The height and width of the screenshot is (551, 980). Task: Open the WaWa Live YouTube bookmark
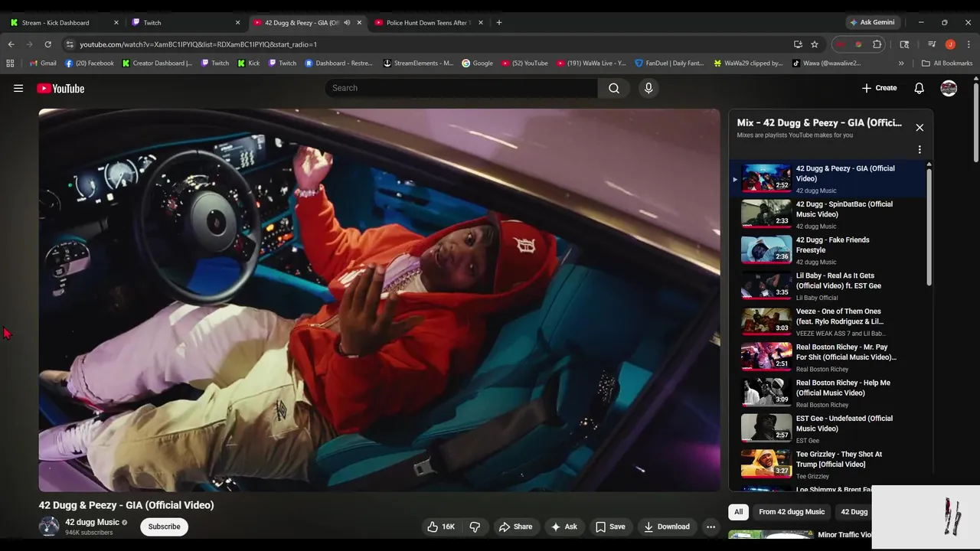coord(591,64)
